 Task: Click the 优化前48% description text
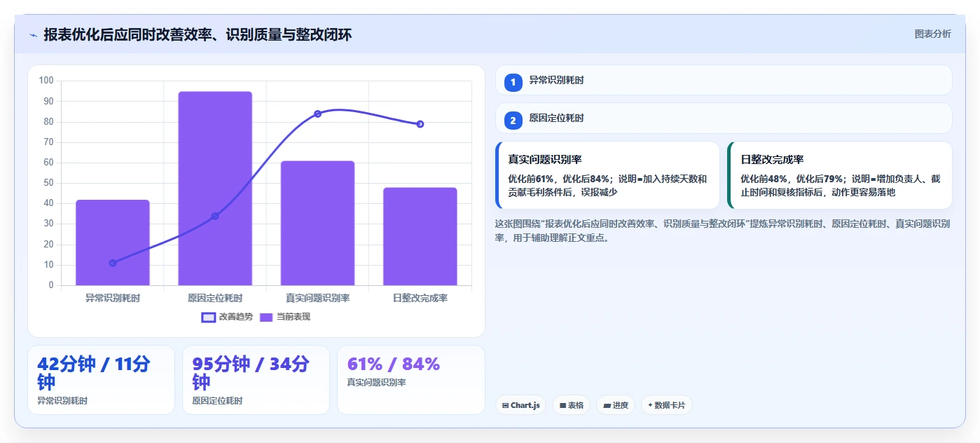tap(840, 185)
